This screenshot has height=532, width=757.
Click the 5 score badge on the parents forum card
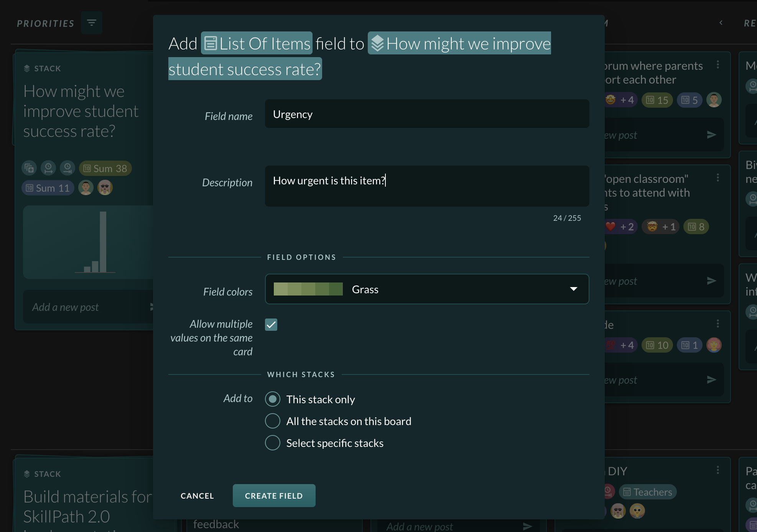coord(690,100)
